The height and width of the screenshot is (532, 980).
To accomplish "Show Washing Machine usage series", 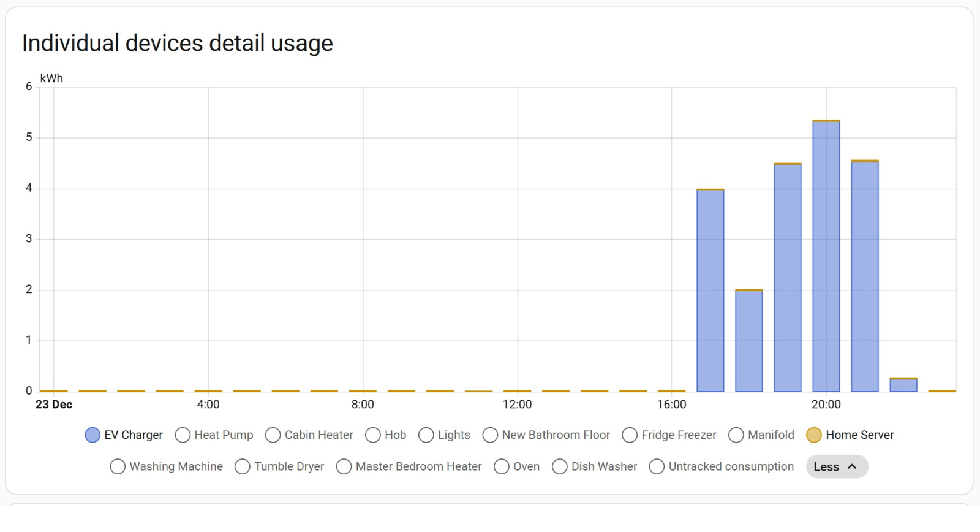I will point(118,467).
